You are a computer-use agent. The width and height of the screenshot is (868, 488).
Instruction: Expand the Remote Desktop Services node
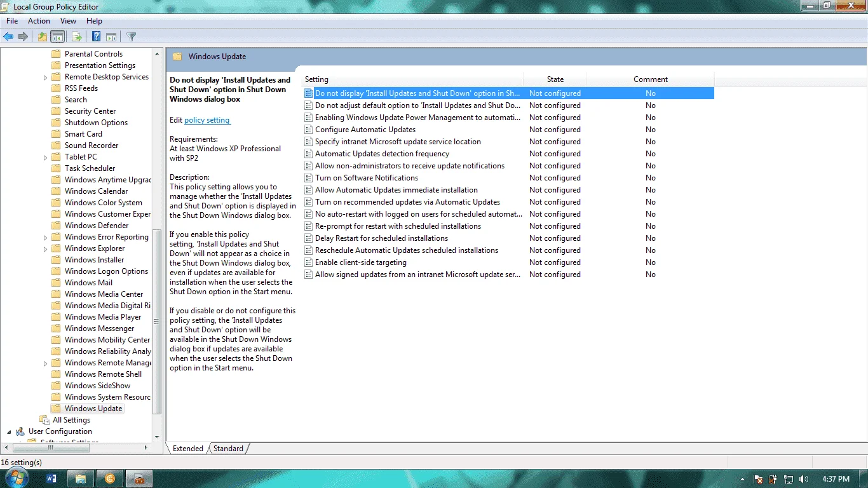[45, 78]
